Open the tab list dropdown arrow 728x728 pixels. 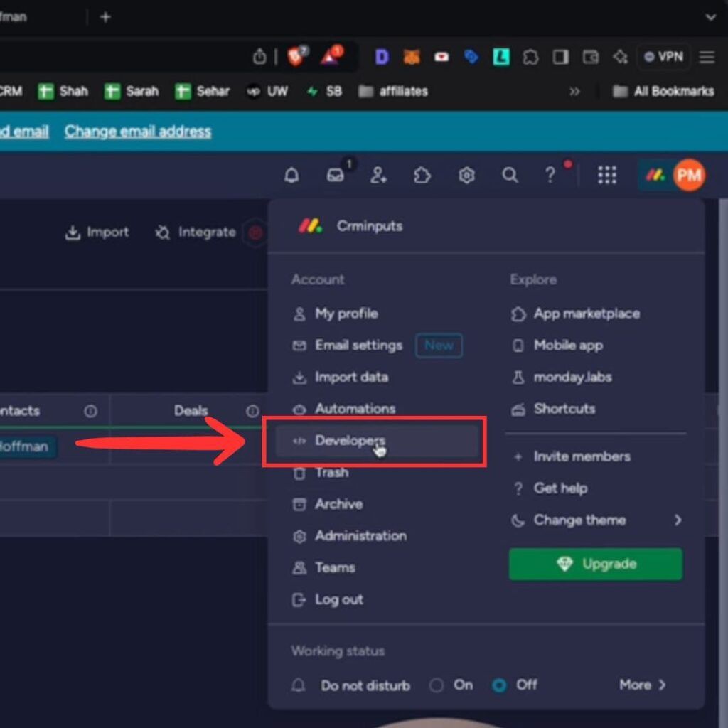point(710,18)
